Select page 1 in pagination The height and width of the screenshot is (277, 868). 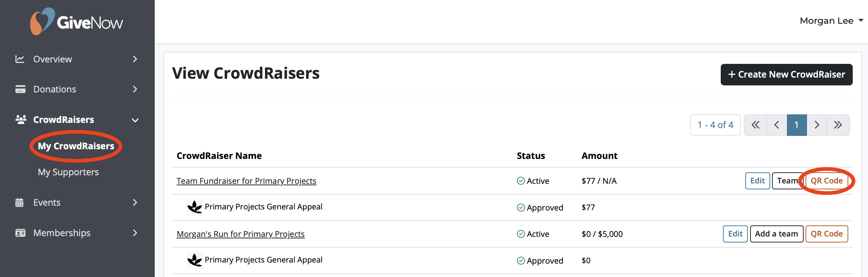[x=797, y=125]
